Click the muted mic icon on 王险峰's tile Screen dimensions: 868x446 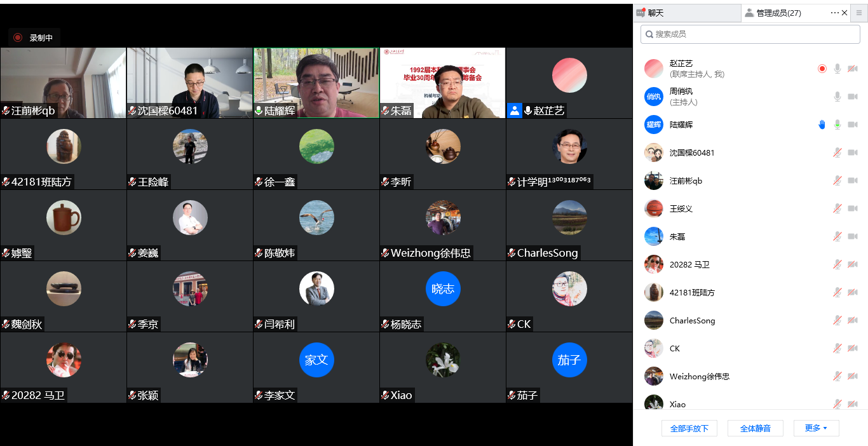pos(132,182)
